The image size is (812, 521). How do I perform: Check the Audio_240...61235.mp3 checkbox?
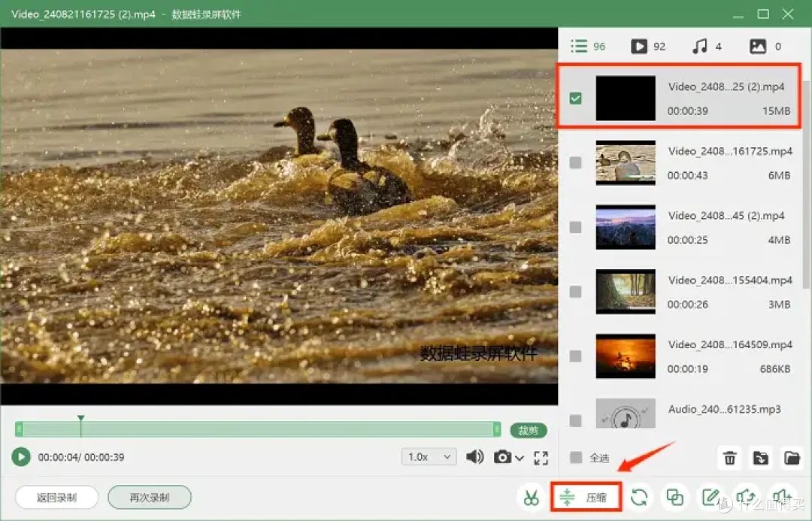(575, 420)
